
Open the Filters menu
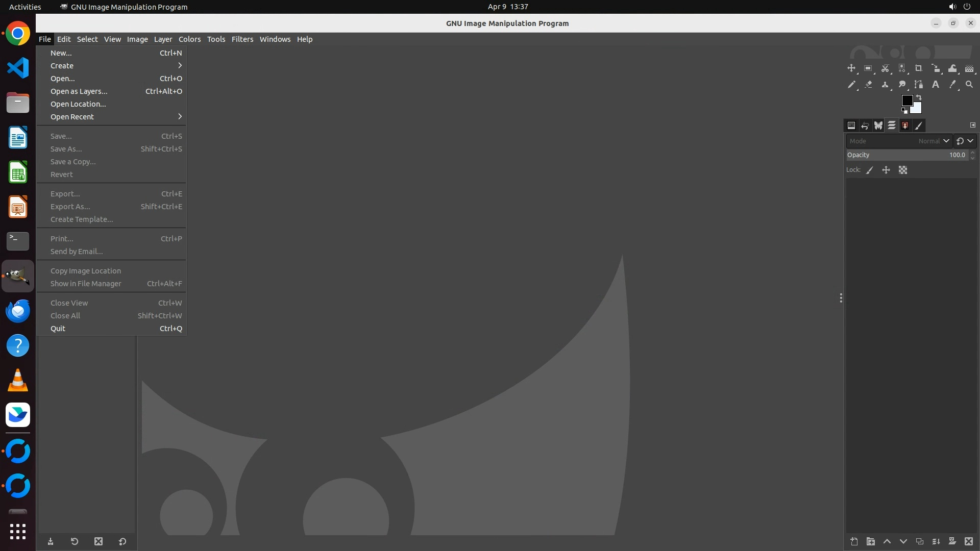[x=242, y=39]
